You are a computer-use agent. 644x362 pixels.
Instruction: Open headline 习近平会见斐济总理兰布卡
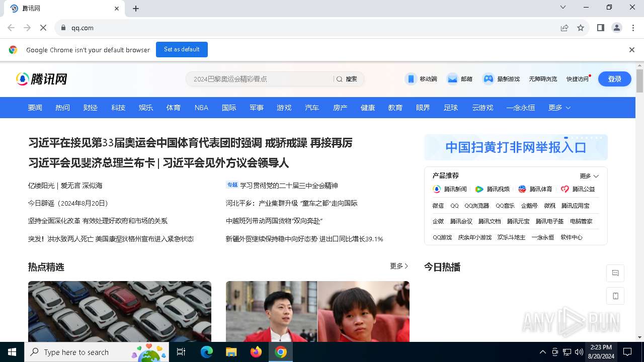91,163
